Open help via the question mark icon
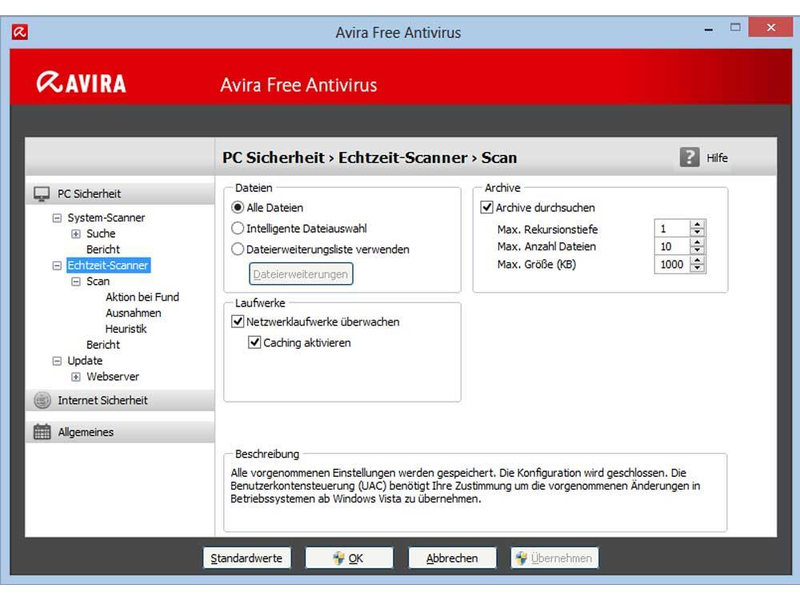800x600 pixels. [689, 157]
